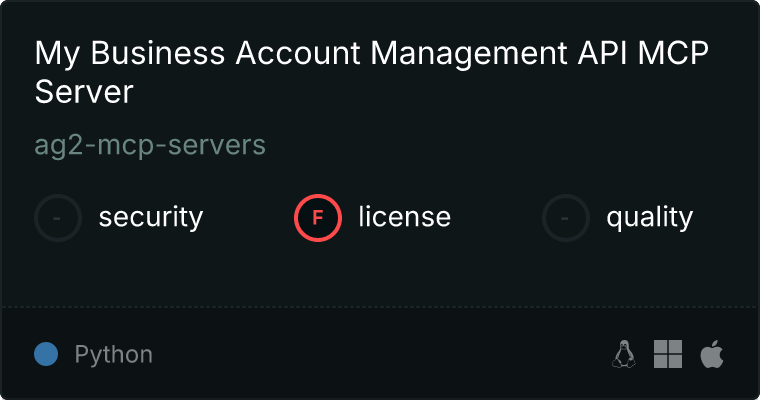This screenshot has height=400, width=760.
Task: Open the ag2-mcp-servers author link
Action: point(150,145)
